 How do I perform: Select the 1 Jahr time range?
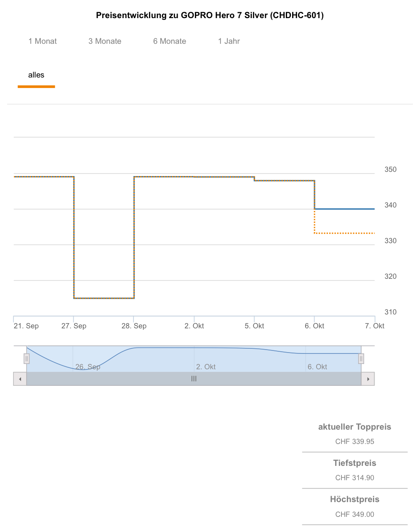coord(229,41)
